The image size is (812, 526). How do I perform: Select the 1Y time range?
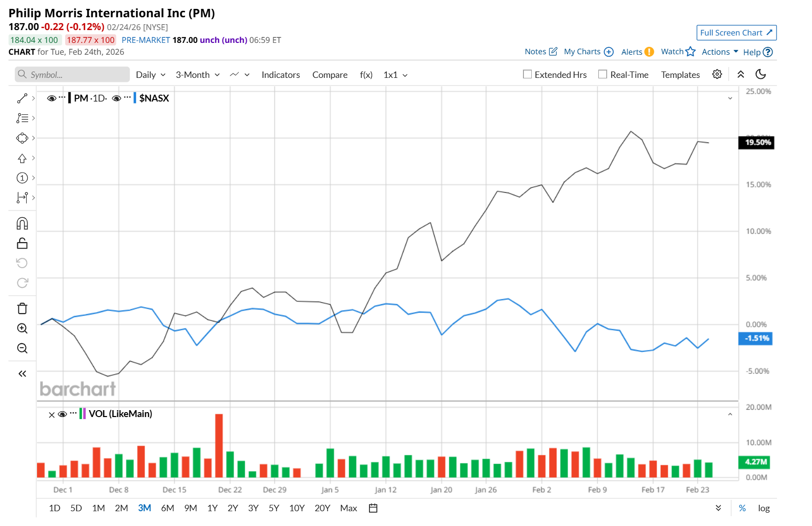[213, 508]
